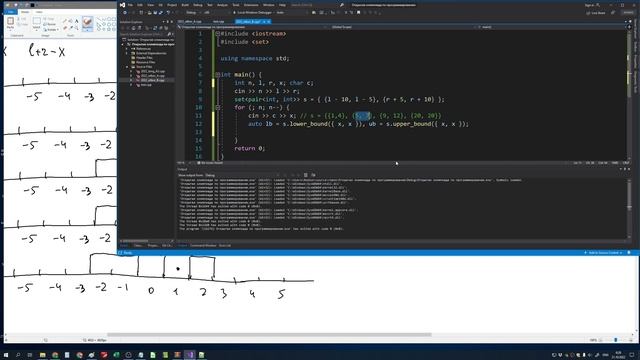Choose the Select tool in Paint
This screenshot has height=360, width=640.
36,23
